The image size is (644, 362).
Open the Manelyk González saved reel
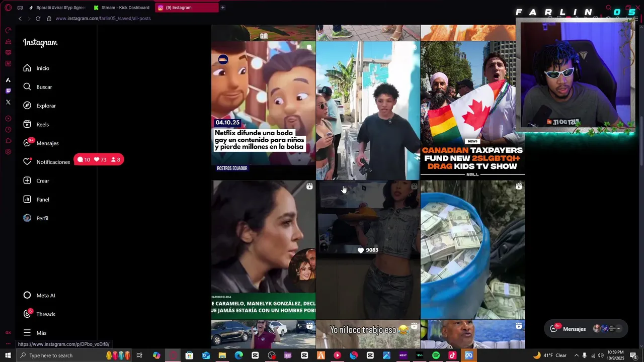pyautogui.click(x=263, y=250)
